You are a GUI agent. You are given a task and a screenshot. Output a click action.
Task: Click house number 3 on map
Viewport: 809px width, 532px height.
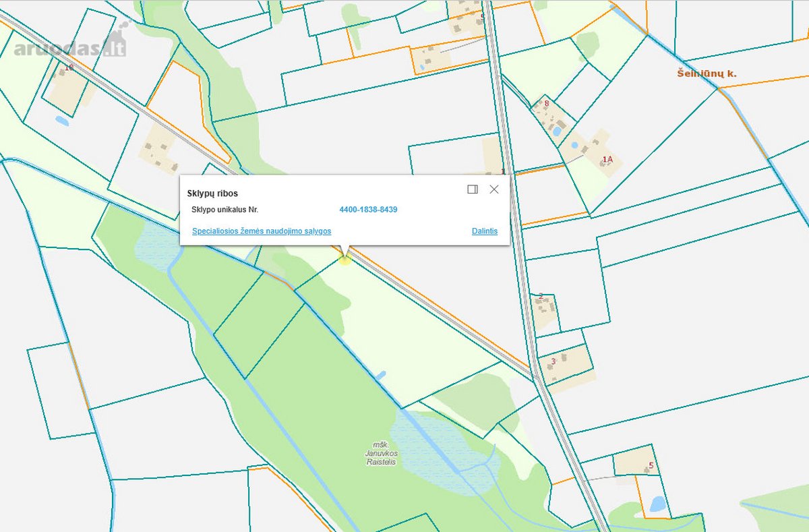pyautogui.click(x=553, y=361)
